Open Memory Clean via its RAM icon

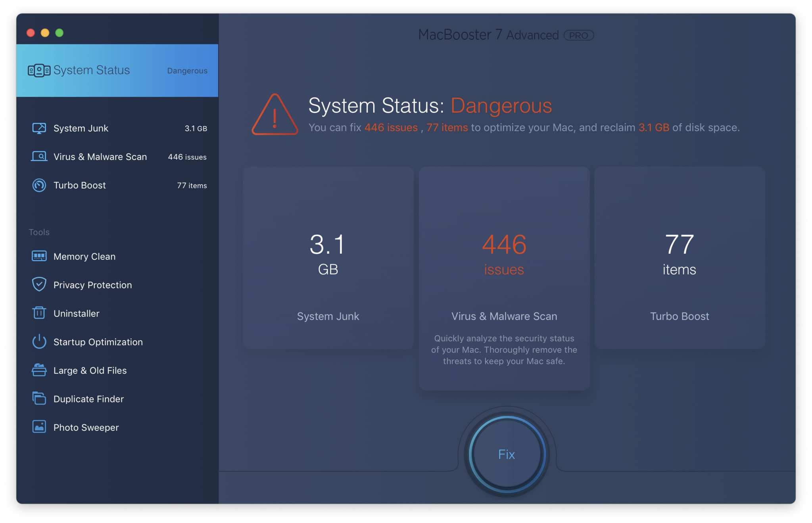click(x=39, y=256)
